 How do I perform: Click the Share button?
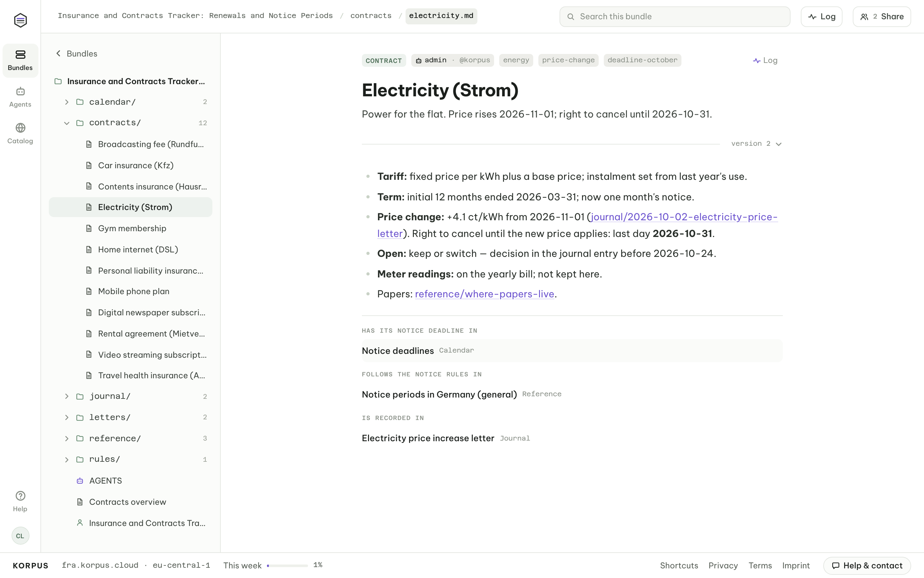pyautogui.click(x=882, y=16)
